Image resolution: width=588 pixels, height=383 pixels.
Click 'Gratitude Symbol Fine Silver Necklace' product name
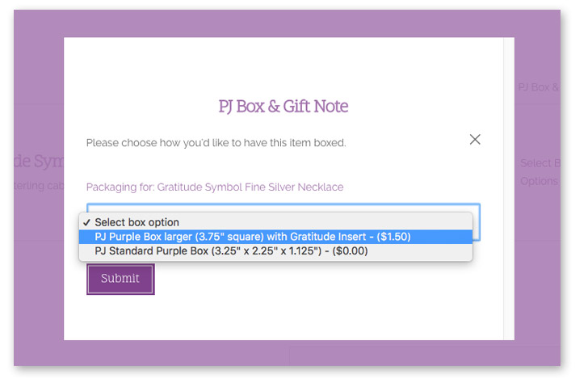[250, 187]
